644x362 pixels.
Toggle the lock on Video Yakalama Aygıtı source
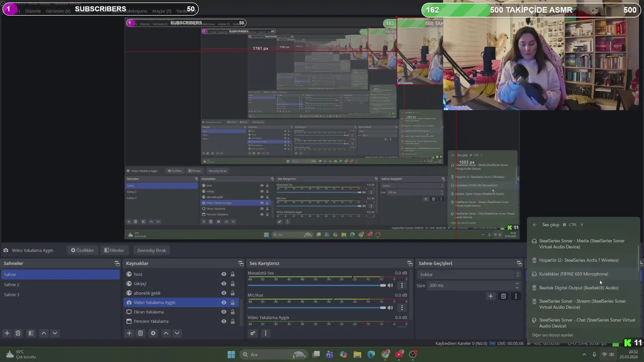tap(232, 303)
